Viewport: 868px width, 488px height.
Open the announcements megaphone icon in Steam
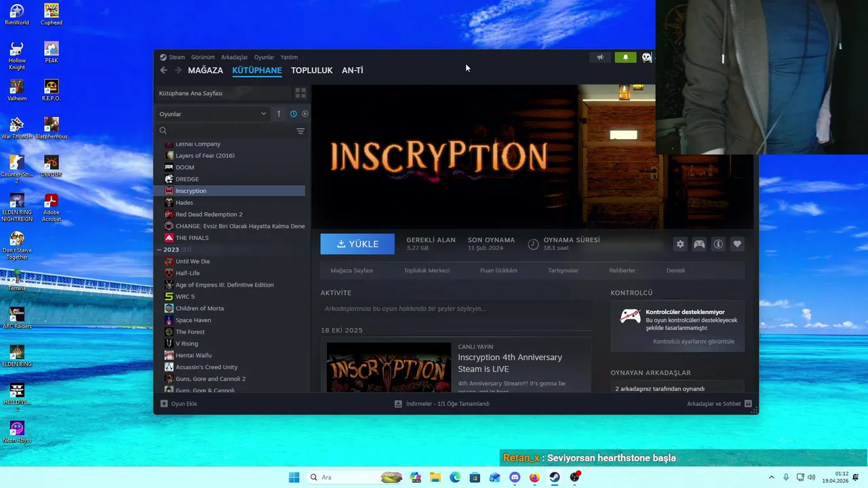click(600, 58)
